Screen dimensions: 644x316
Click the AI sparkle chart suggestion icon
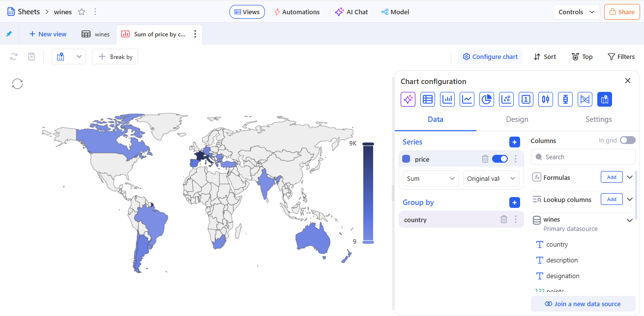(x=408, y=99)
